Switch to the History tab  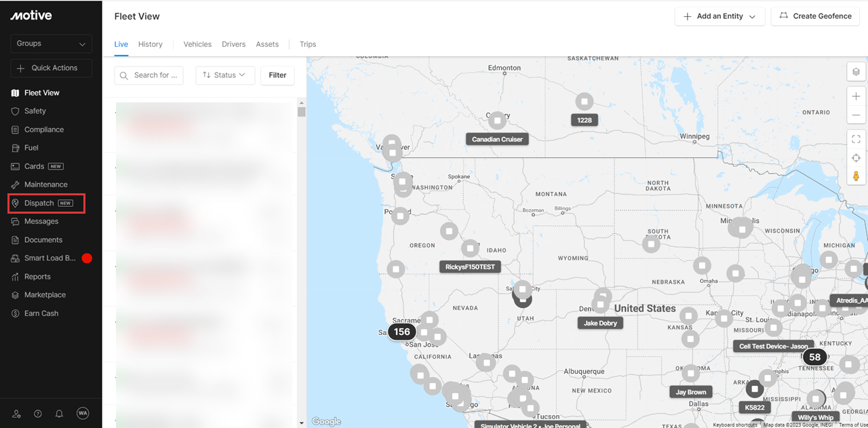tap(150, 44)
